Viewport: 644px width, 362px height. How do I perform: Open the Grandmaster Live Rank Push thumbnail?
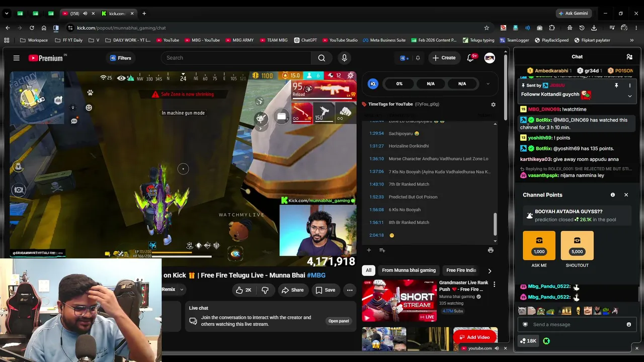tap(398, 301)
